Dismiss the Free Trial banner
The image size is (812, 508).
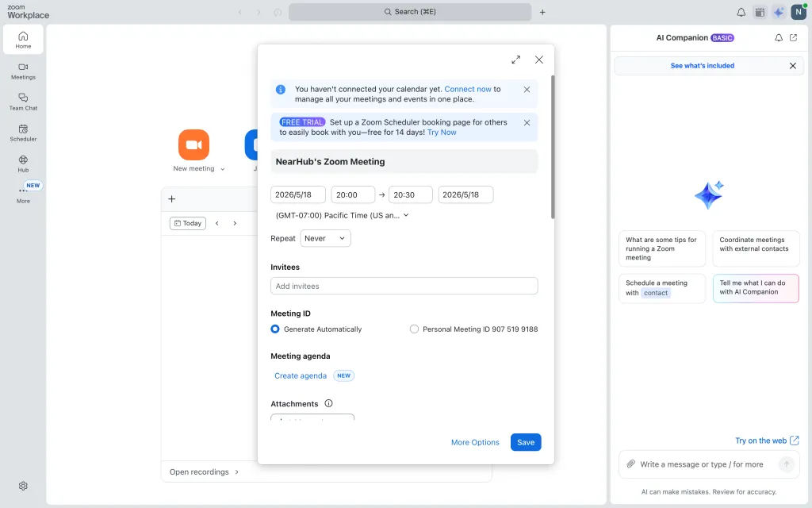(527, 122)
